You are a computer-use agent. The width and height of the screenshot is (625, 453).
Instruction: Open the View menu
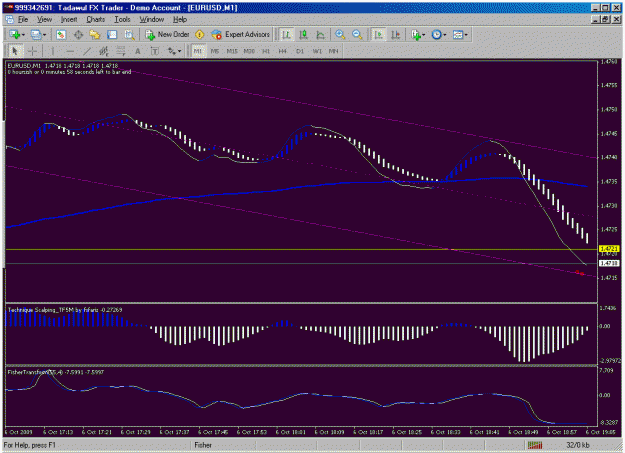[x=44, y=20]
